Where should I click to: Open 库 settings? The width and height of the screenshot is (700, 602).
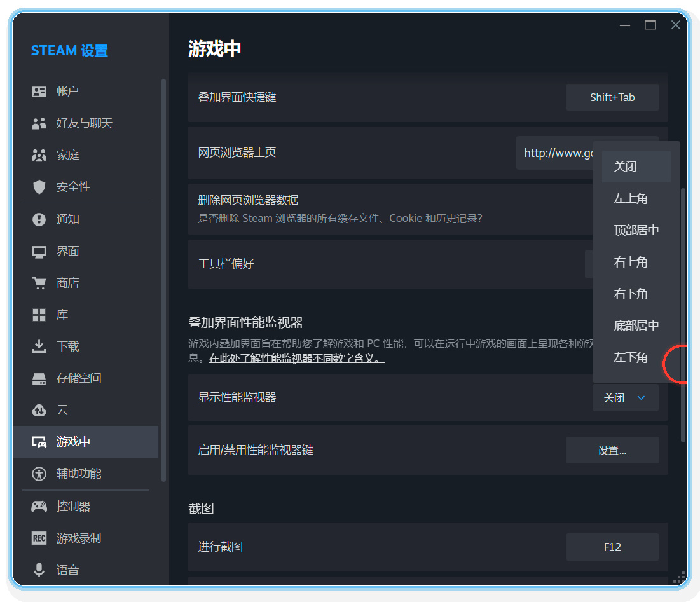(x=86, y=315)
